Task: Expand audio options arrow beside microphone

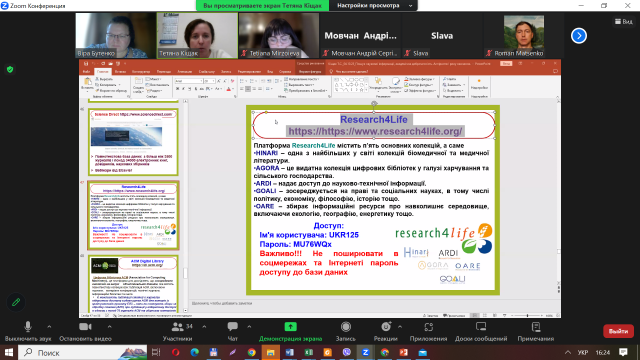Action: (49, 327)
